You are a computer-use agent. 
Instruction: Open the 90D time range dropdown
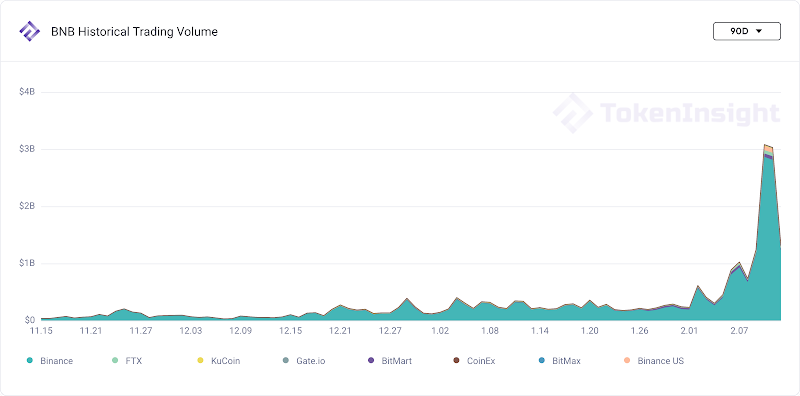point(746,31)
